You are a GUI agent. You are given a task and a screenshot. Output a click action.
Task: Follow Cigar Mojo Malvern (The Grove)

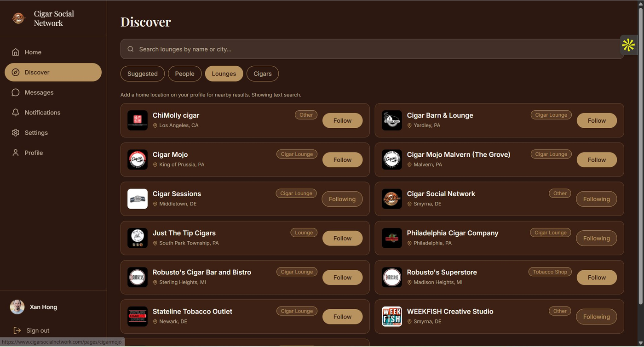[x=597, y=159]
